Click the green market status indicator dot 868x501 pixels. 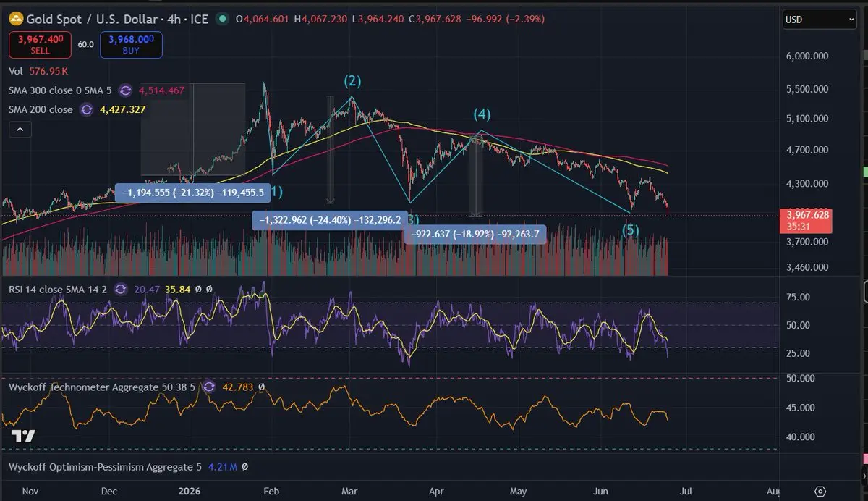click(x=222, y=18)
